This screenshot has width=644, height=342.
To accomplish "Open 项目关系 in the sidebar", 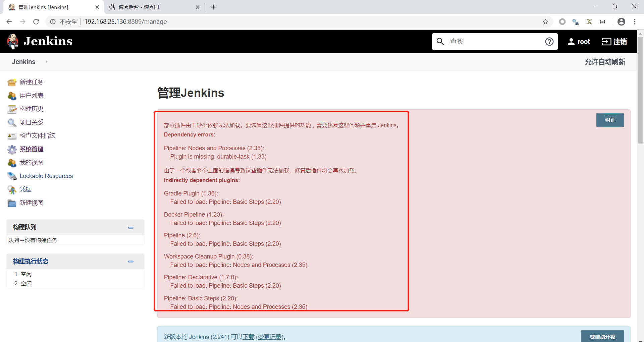I will [x=32, y=122].
